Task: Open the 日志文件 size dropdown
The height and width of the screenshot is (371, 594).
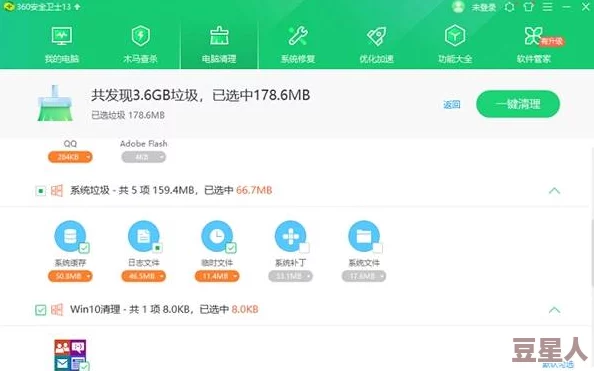Action: point(144,276)
